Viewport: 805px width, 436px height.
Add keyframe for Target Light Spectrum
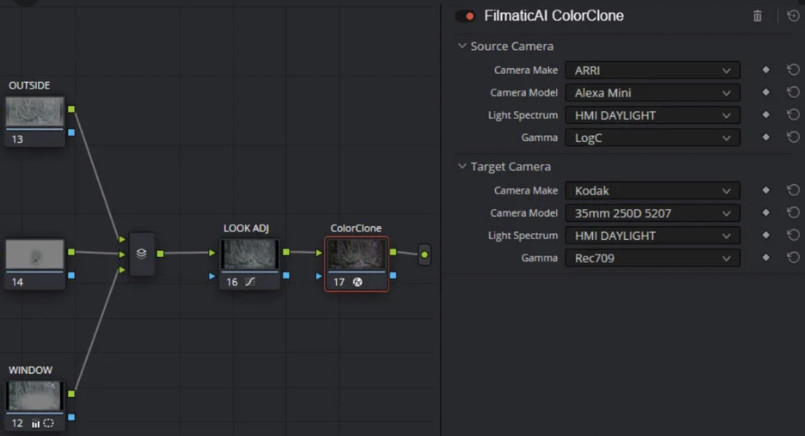click(765, 235)
